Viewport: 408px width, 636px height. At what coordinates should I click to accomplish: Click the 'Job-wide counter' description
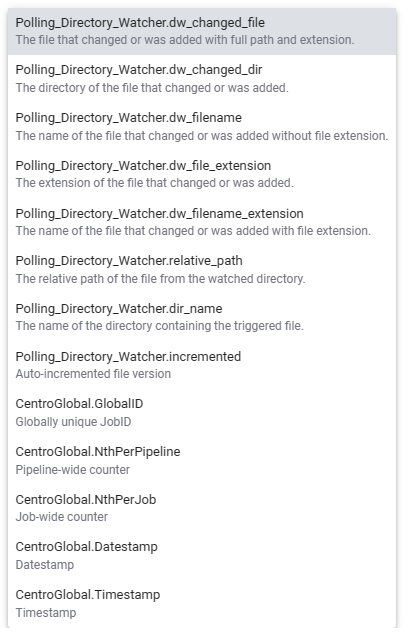coord(62,517)
